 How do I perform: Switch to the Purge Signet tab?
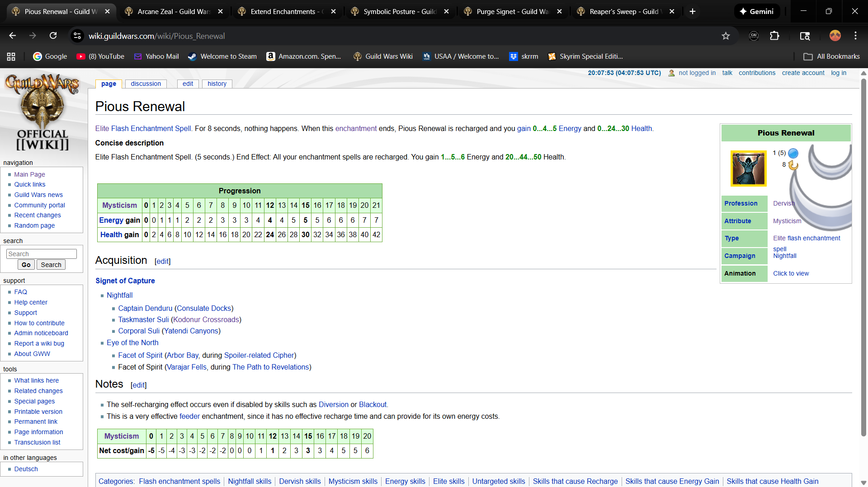(x=513, y=11)
